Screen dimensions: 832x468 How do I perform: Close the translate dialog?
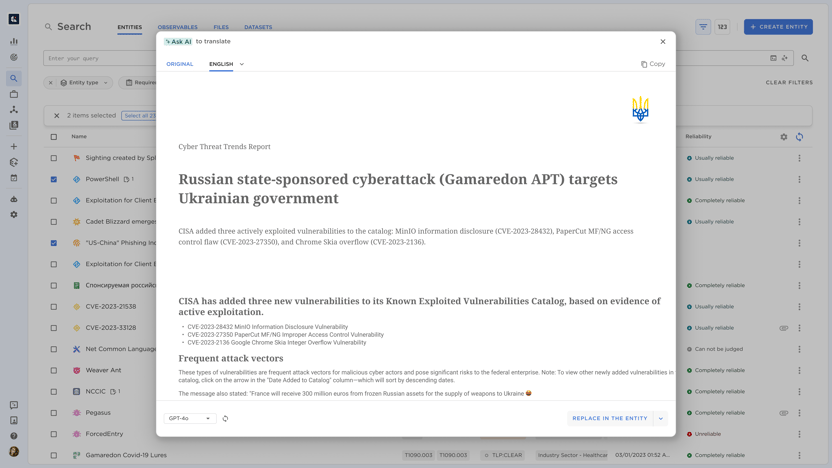(x=663, y=42)
